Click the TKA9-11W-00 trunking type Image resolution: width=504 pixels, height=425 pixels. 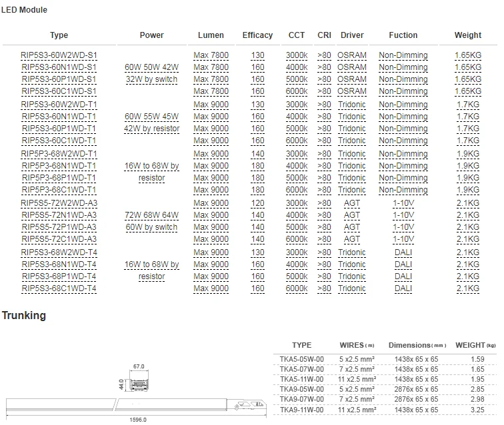301,409
